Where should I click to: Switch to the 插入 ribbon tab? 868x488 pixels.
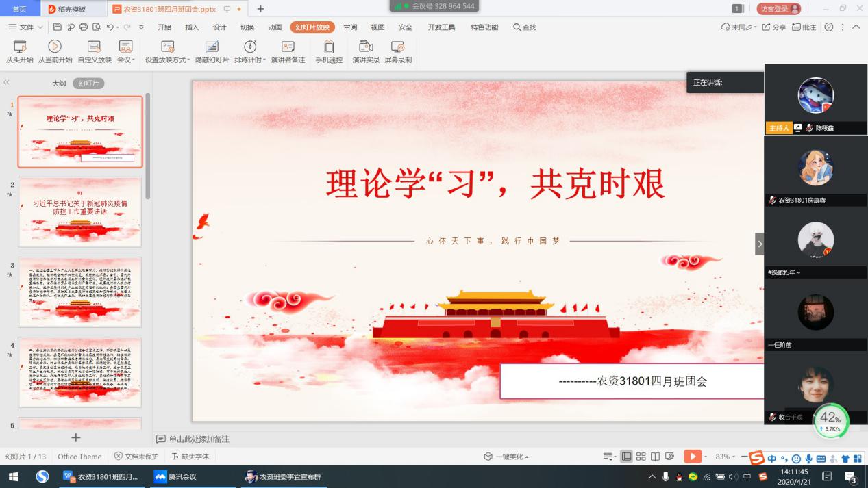pos(193,27)
